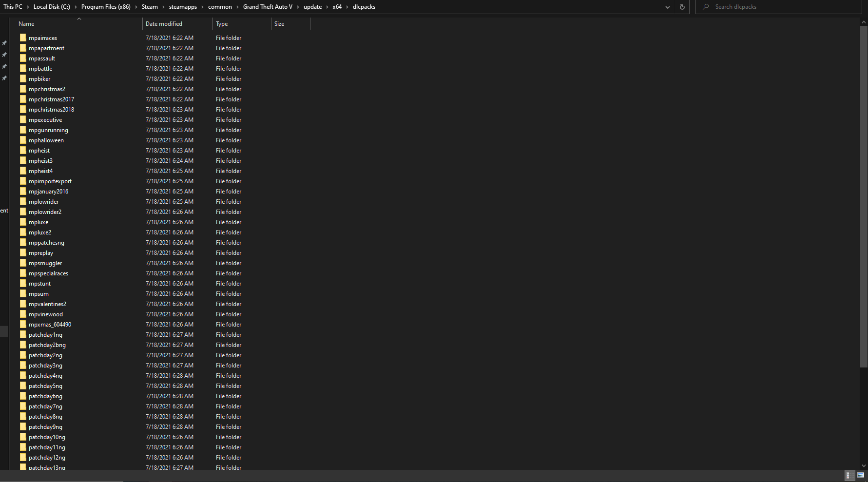868x482 pixels.
Task: Click the 'mpspecialraces' folder name
Action: (48, 273)
